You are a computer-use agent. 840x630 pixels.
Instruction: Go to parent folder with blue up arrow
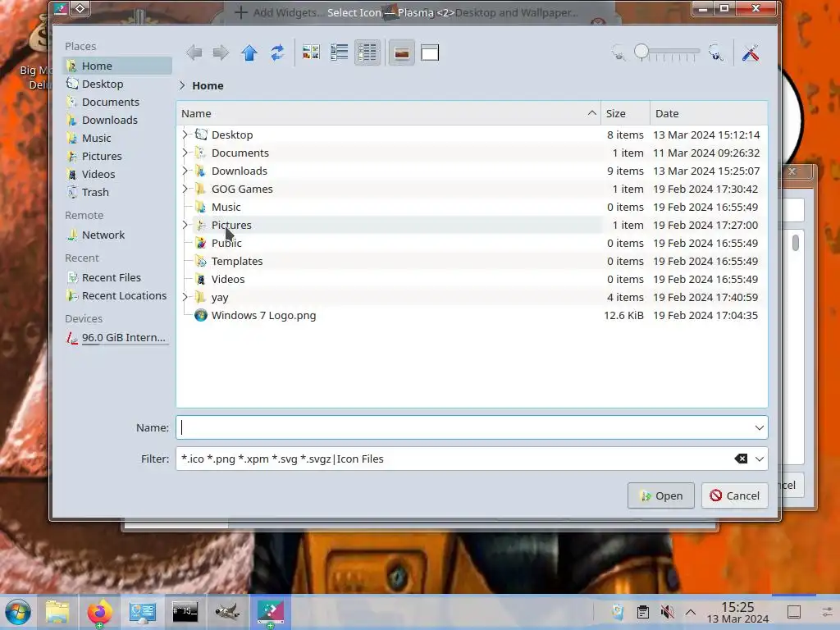(249, 52)
